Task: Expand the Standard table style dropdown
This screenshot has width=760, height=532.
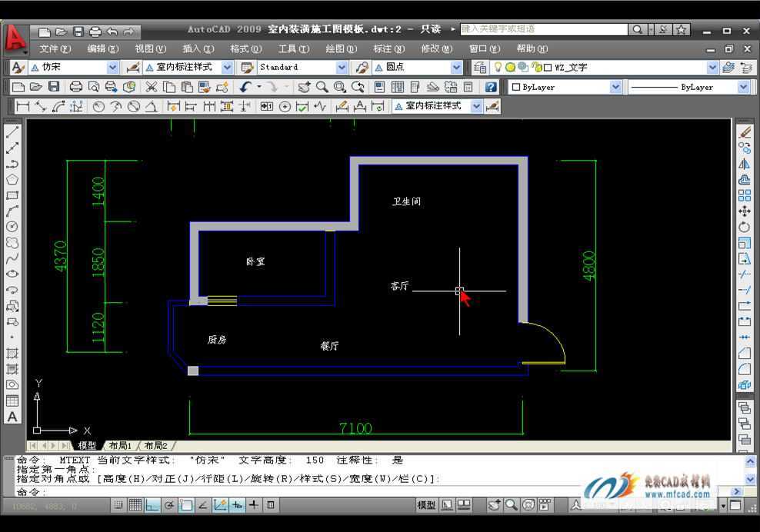Action: 342,68
